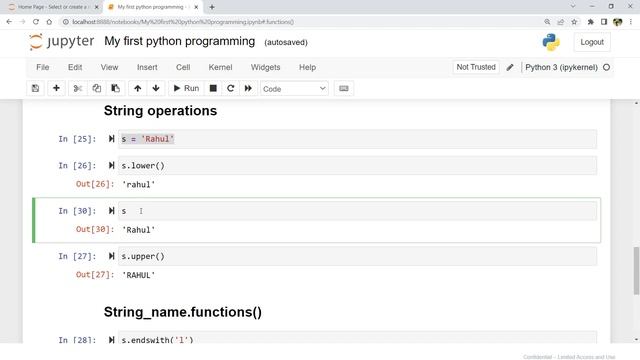Copy selected cells icon
Image resolution: width=640 pixels, height=360 pixels.
click(96, 88)
